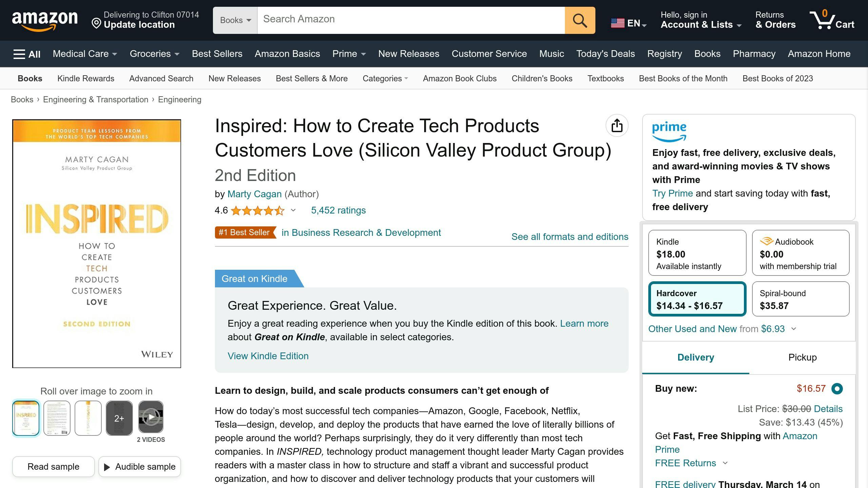
Task: Open Today's Deals in navigation bar
Action: click(605, 54)
